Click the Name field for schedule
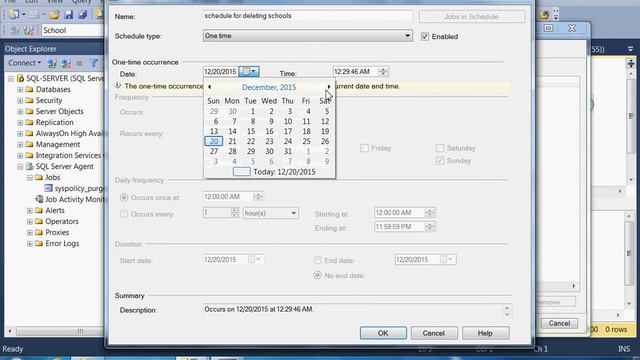The height and width of the screenshot is (360, 640). (307, 16)
